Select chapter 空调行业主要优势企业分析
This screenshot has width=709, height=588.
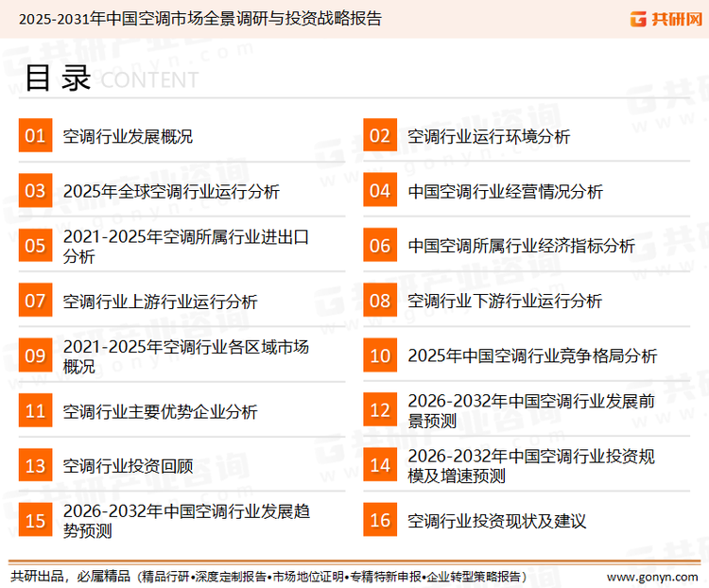click(x=160, y=411)
